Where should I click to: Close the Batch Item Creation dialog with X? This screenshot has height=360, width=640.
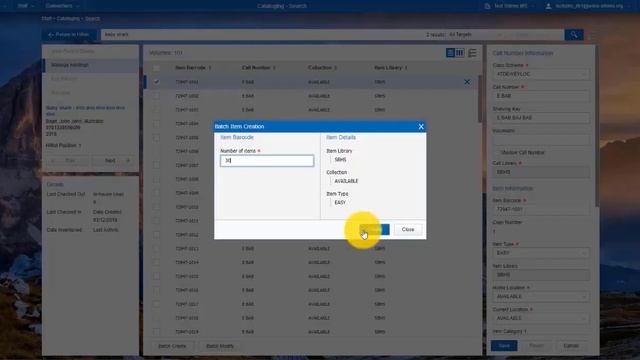click(x=421, y=127)
